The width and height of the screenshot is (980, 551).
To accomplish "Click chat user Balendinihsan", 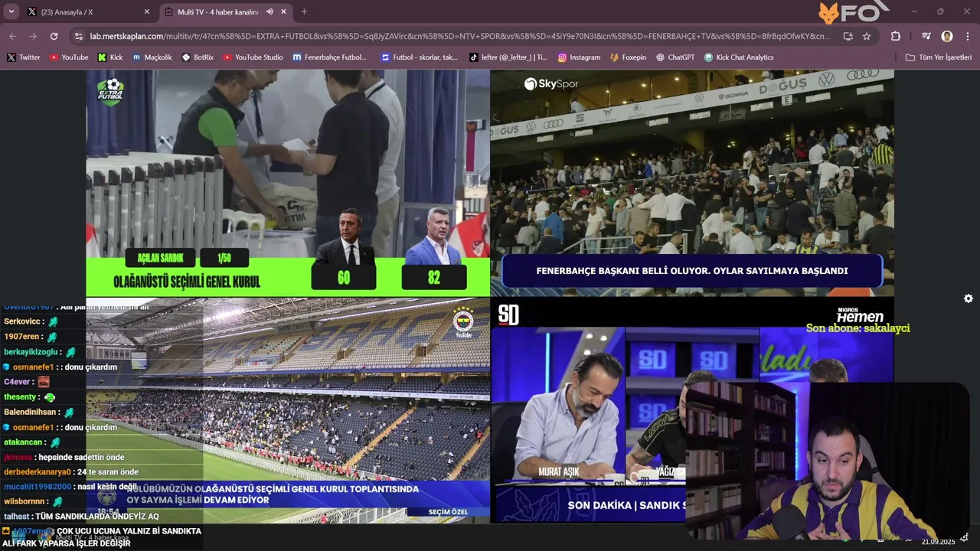I will [x=31, y=412].
